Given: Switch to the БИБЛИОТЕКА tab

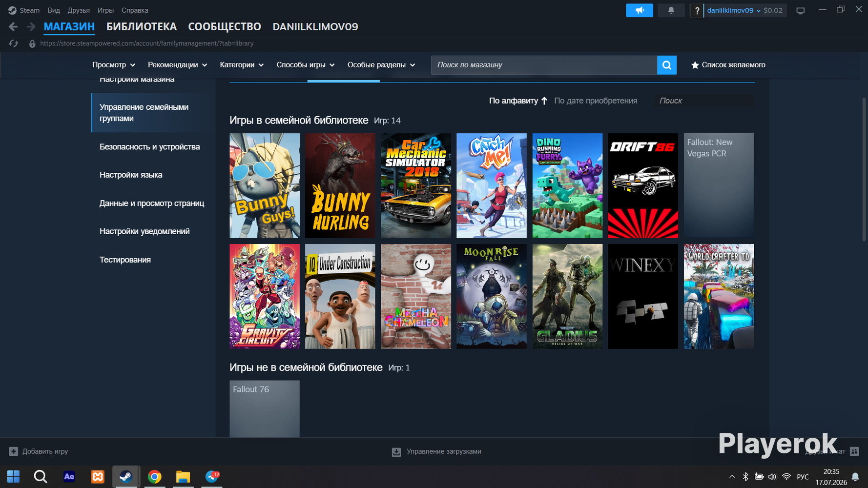Looking at the screenshot, I should point(142,27).
